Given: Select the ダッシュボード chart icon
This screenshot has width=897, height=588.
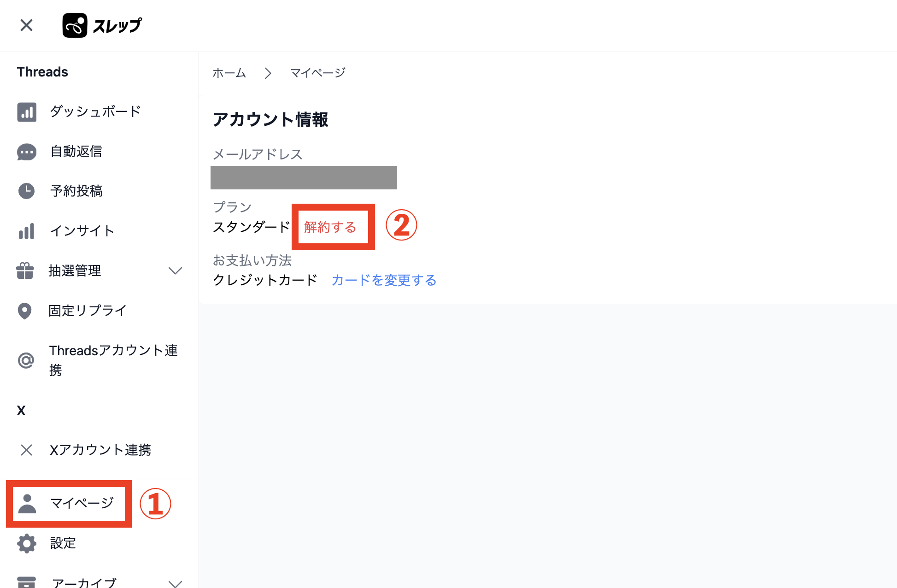Looking at the screenshot, I should pyautogui.click(x=26, y=112).
